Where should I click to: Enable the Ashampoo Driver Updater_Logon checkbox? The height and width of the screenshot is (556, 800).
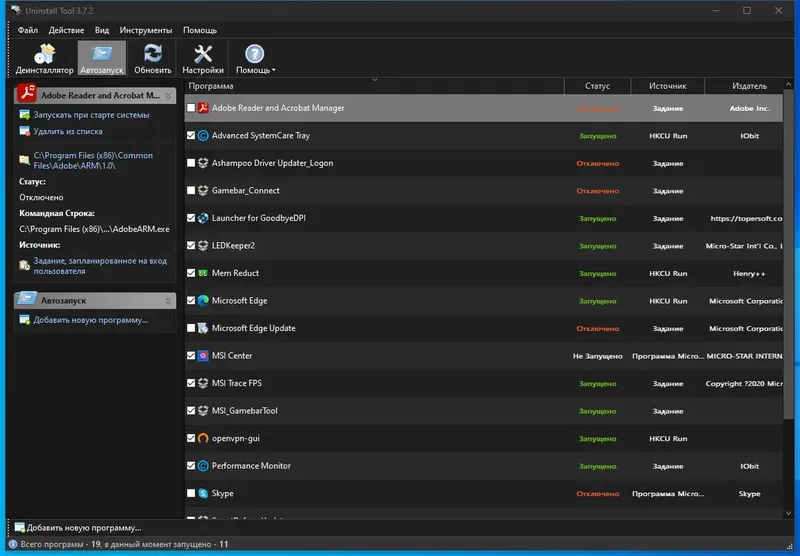(191, 163)
